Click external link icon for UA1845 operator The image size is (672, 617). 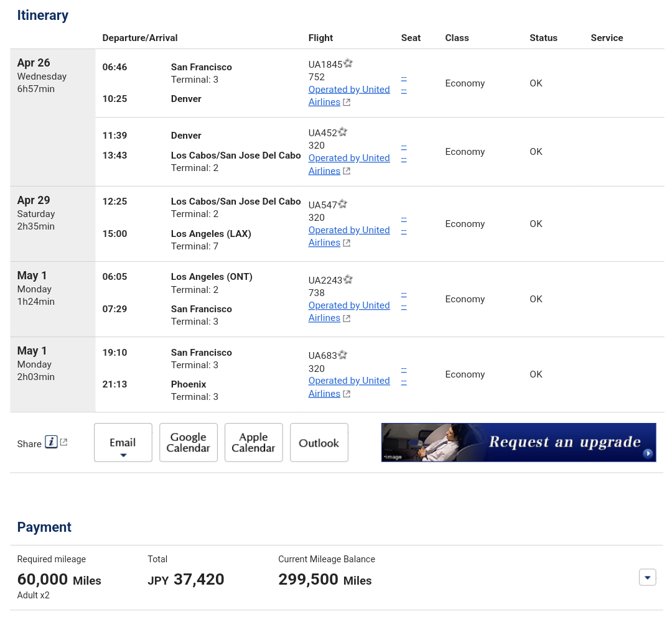tap(347, 103)
